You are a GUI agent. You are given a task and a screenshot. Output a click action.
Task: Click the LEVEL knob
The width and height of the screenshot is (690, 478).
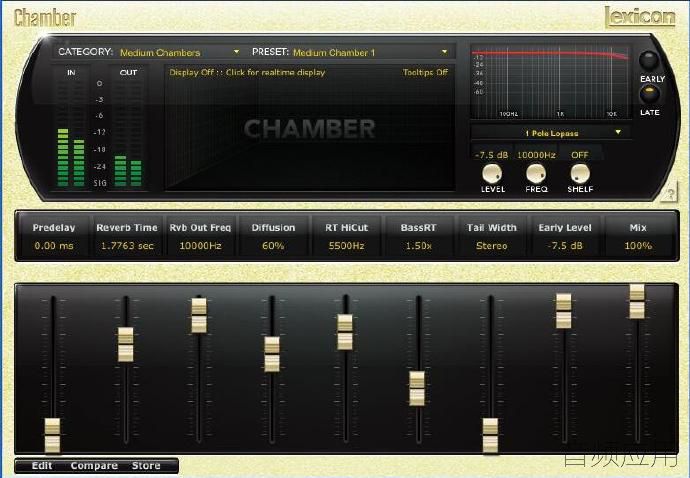[492, 174]
